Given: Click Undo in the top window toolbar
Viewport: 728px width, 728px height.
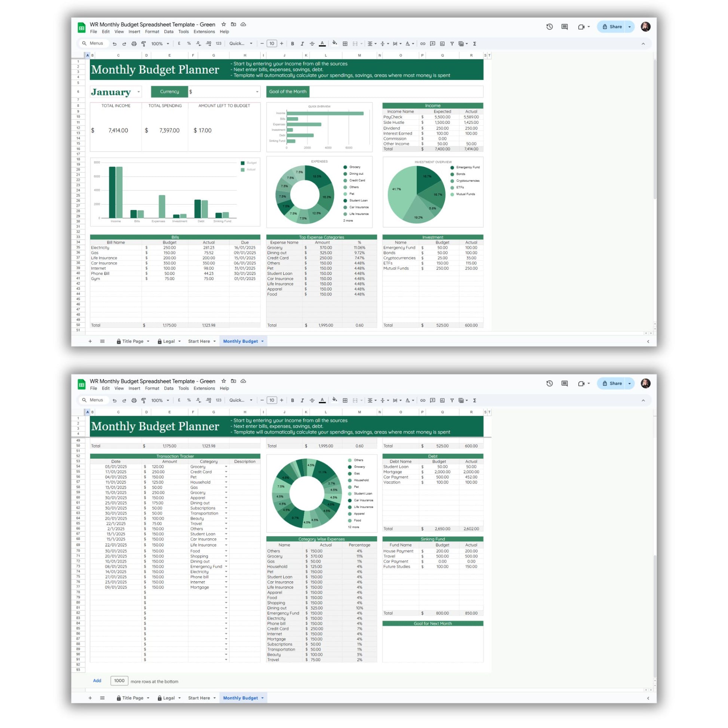Looking at the screenshot, I should coord(114,44).
